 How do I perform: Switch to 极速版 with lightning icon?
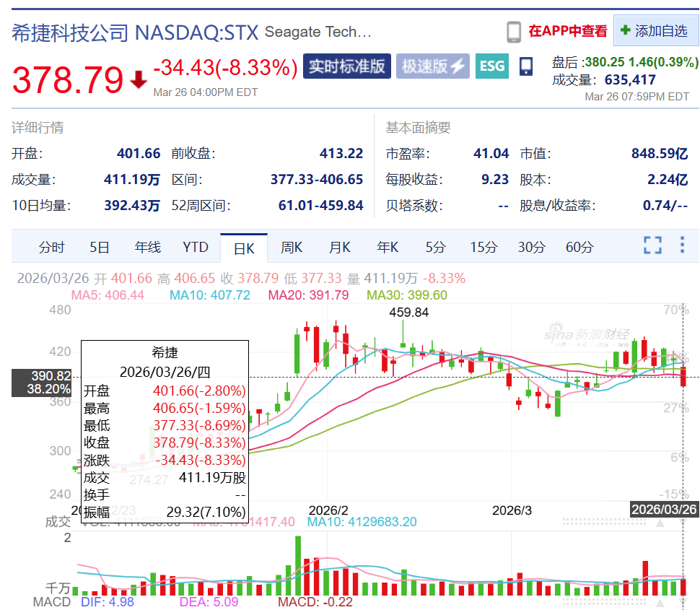(x=432, y=66)
